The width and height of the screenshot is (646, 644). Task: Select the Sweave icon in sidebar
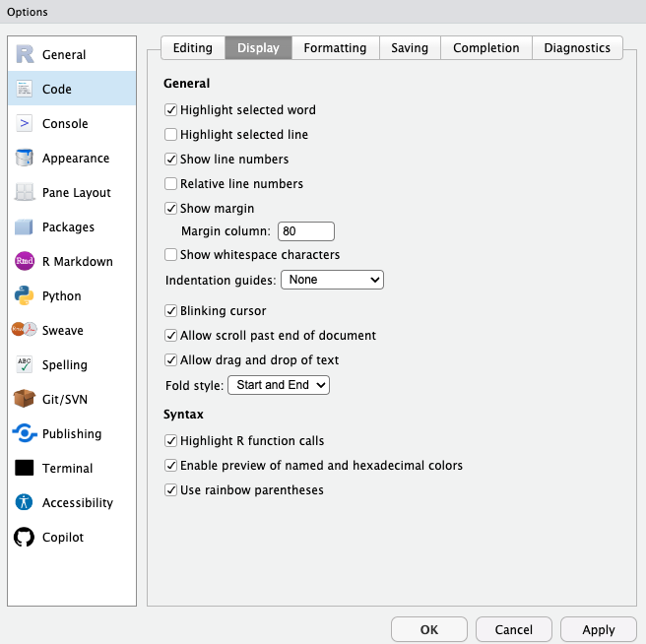point(25,330)
